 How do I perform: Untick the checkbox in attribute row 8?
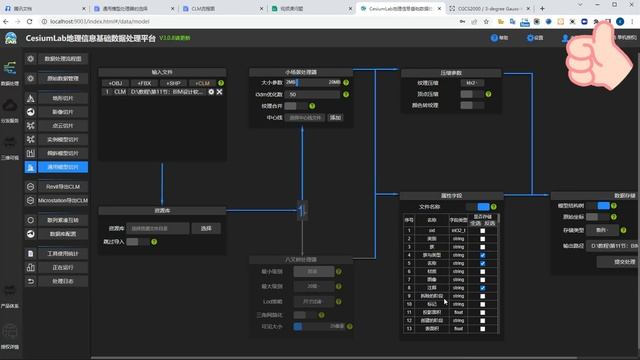tap(482, 288)
